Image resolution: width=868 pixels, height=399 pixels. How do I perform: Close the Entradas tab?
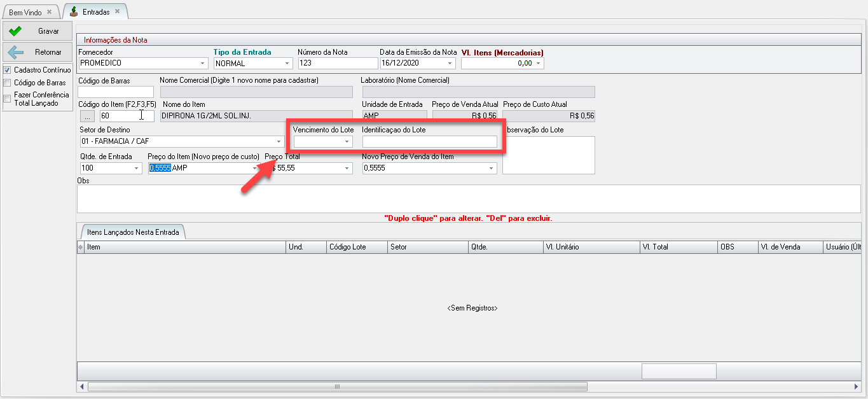click(117, 11)
